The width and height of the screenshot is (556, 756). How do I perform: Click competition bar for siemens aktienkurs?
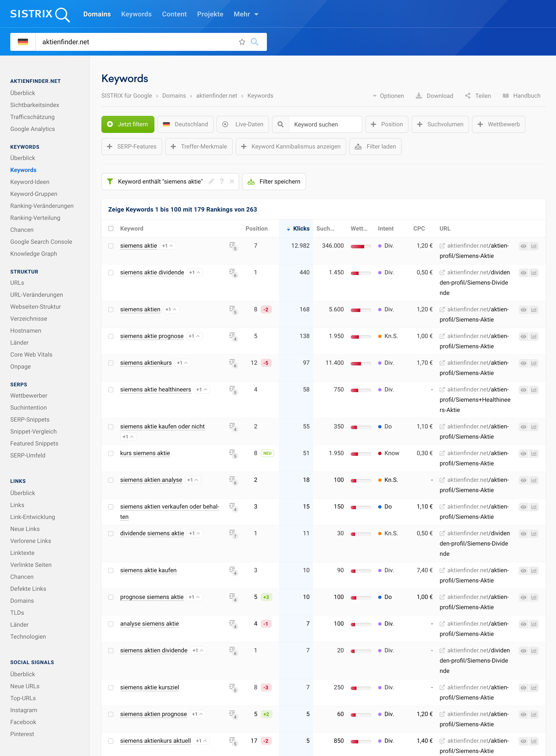(x=361, y=363)
